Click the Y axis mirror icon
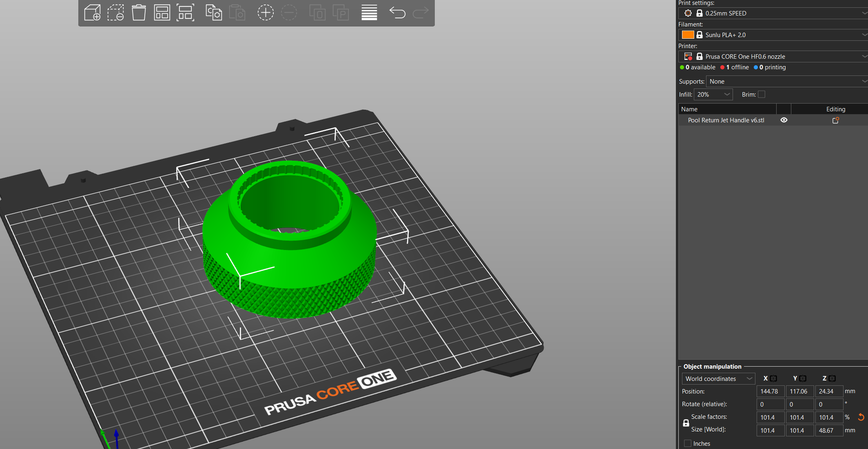868x449 pixels. coord(803,378)
